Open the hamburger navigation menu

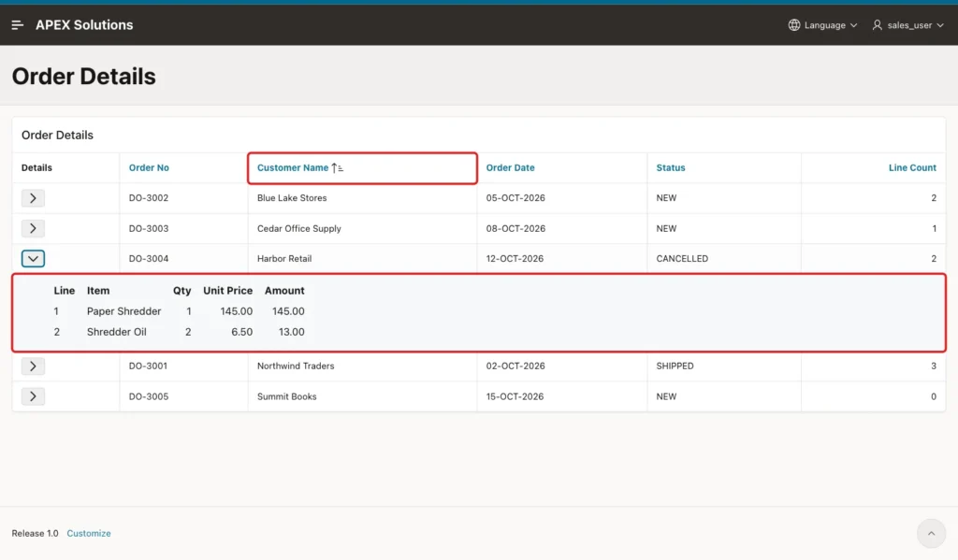(17, 25)
